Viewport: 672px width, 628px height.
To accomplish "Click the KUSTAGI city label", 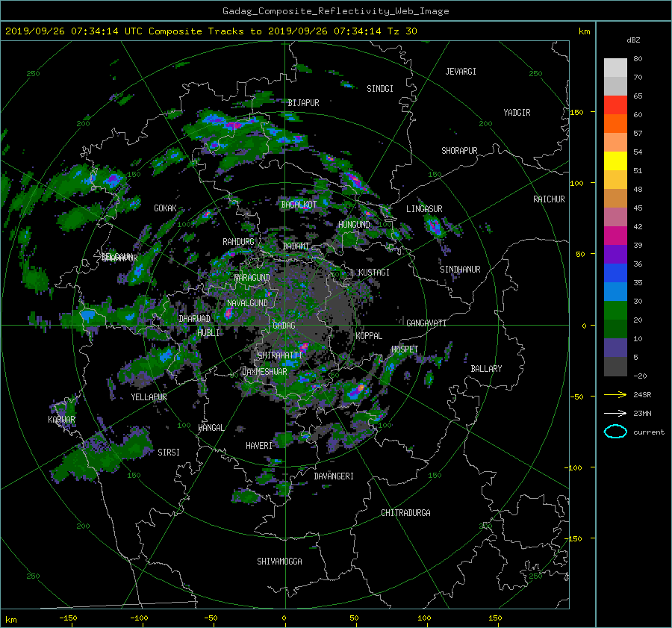I will 374,273.
